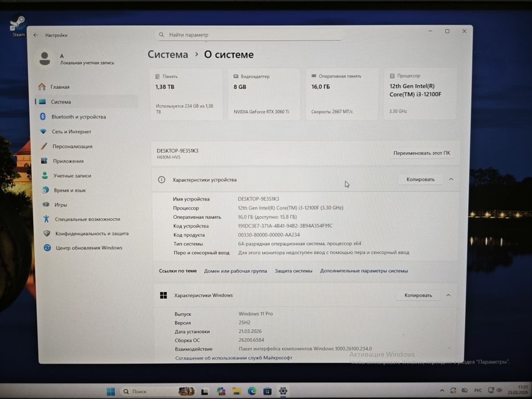Image resolution: width=532 pixels, height=399 pixels.
Task: Open Task View from taskbar
Action: click(204, 392)
